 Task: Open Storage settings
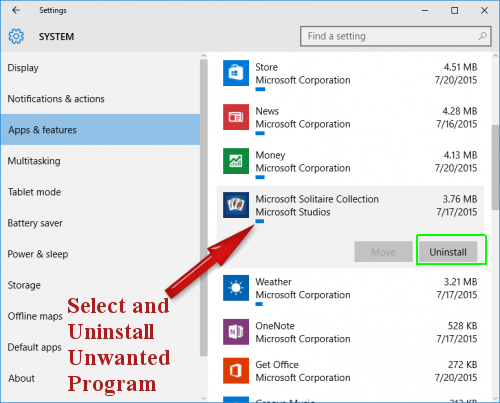[x=100, y=285]
